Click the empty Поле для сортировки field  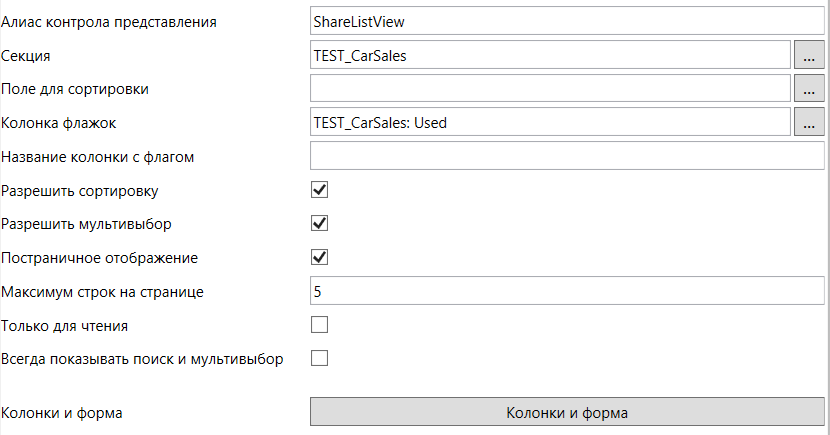550,89
